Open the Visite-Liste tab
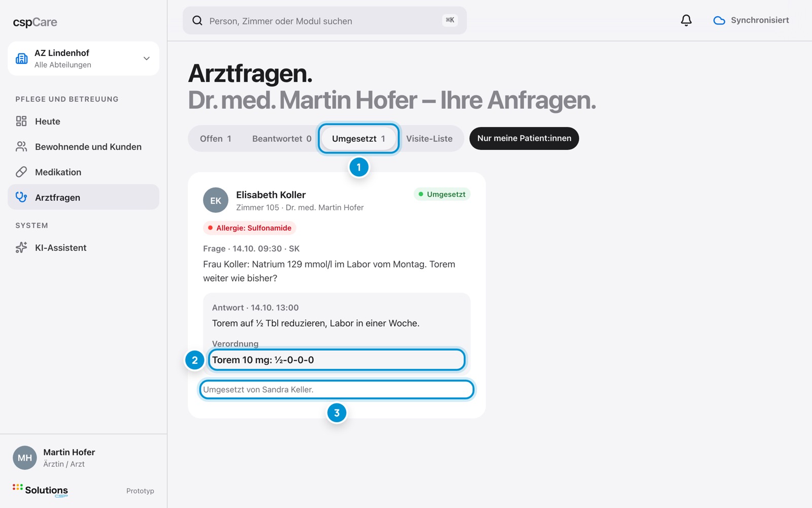This screenshot has height=508, width=812. (429, 139)
